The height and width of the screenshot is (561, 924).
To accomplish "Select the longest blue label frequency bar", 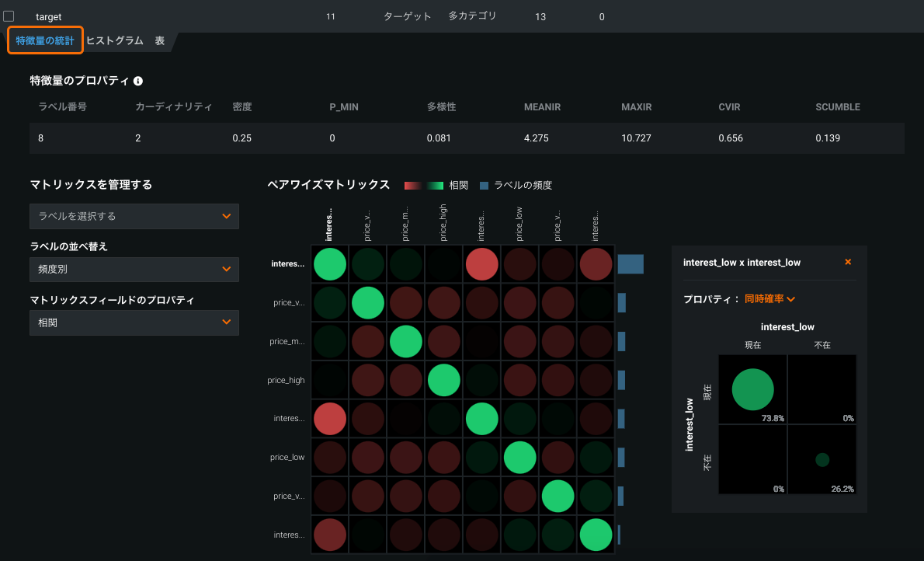I will pyautogui.click(x=630, y=264).
